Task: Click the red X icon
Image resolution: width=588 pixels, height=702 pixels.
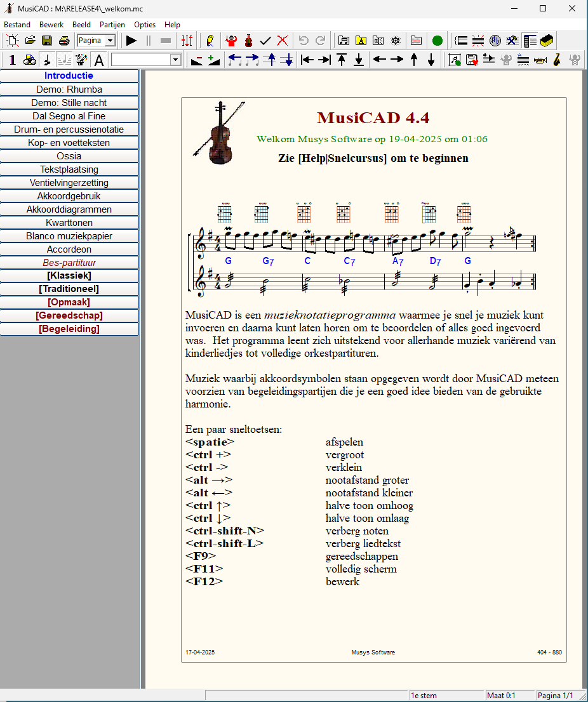Action: pyautogui.click(x=283, y=41)
